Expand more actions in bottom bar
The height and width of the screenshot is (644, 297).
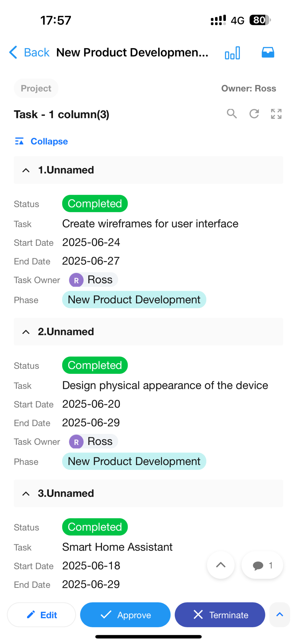279,614
